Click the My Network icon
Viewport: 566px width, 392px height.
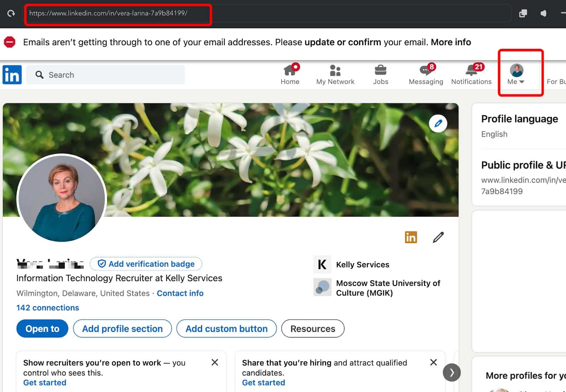(335, 70)
